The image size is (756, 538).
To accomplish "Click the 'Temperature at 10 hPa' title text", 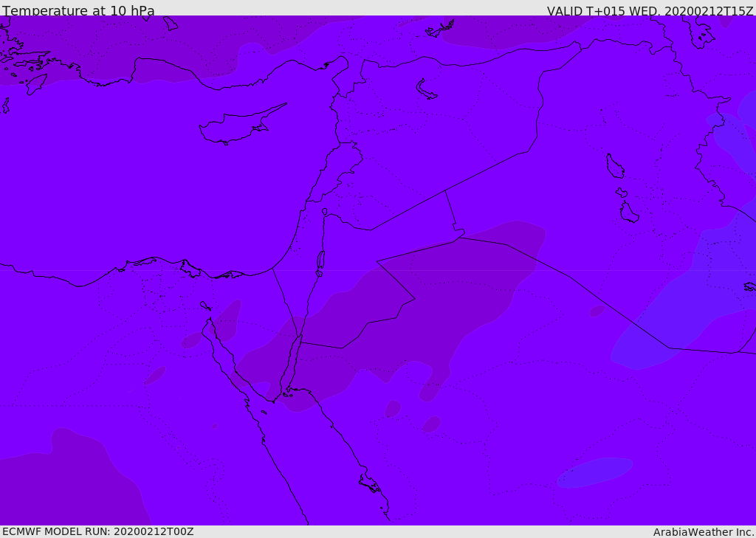I will (x=78, y=10).
